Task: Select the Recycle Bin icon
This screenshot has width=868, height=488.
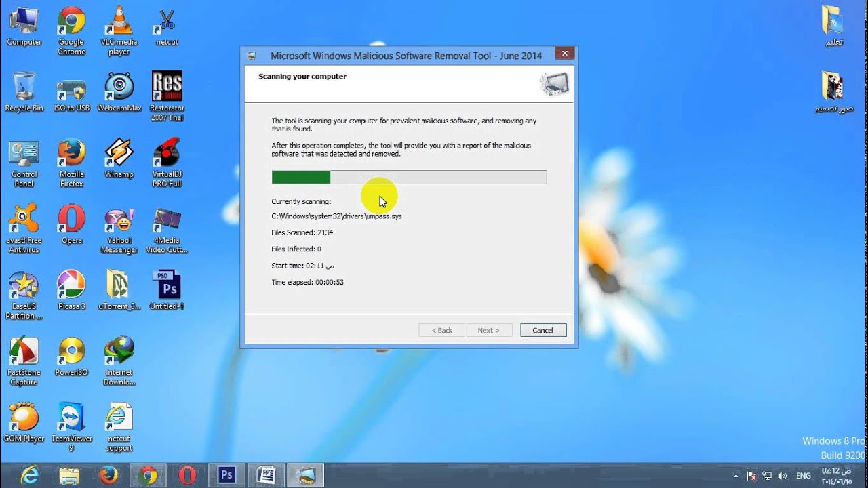Action: [x=24, y=92]
